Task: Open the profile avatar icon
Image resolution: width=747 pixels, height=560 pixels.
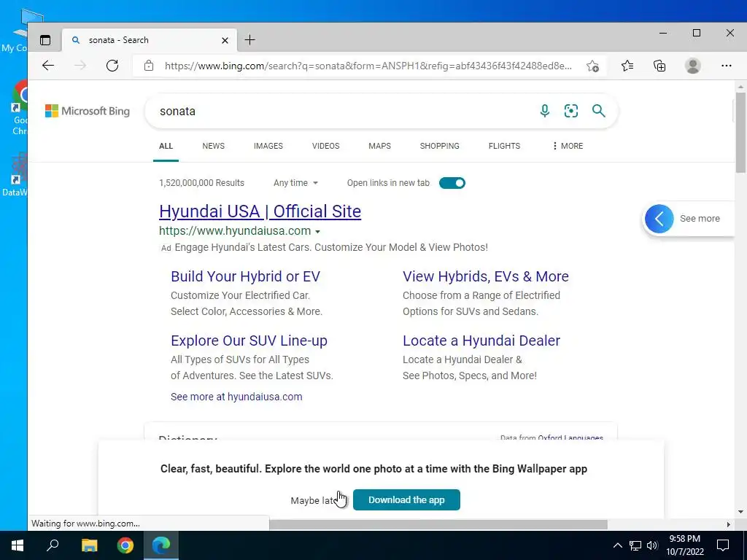Action: pos(693,66)
